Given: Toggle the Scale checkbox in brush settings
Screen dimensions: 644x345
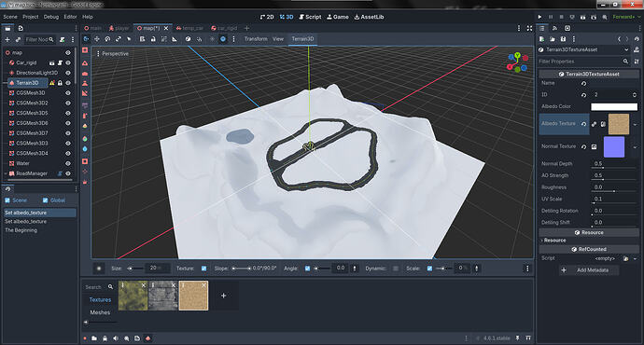Looking at the screenshot, I should tap(429, 269).
